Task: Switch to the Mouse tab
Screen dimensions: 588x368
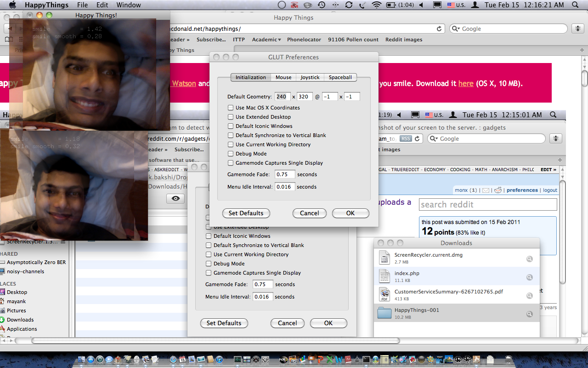Action: coord(283,77)
